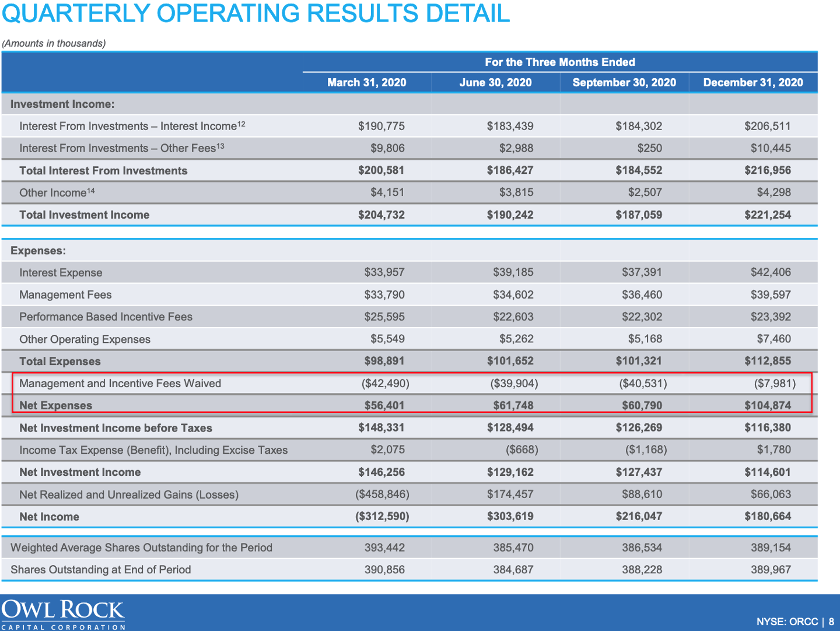Select the $221,254 total investment income value
The height and width of the screenshot is (631, 840).
tap(768, 215)
